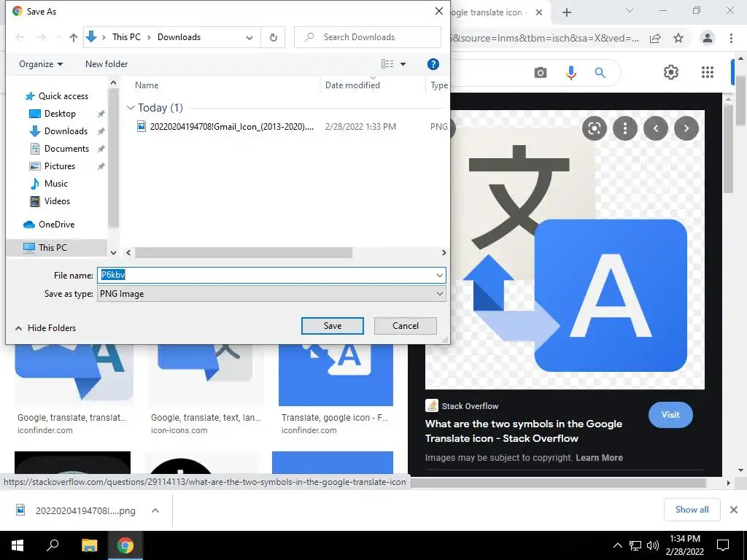
Task: Change the file view layout icon
Action: (387, 64)
